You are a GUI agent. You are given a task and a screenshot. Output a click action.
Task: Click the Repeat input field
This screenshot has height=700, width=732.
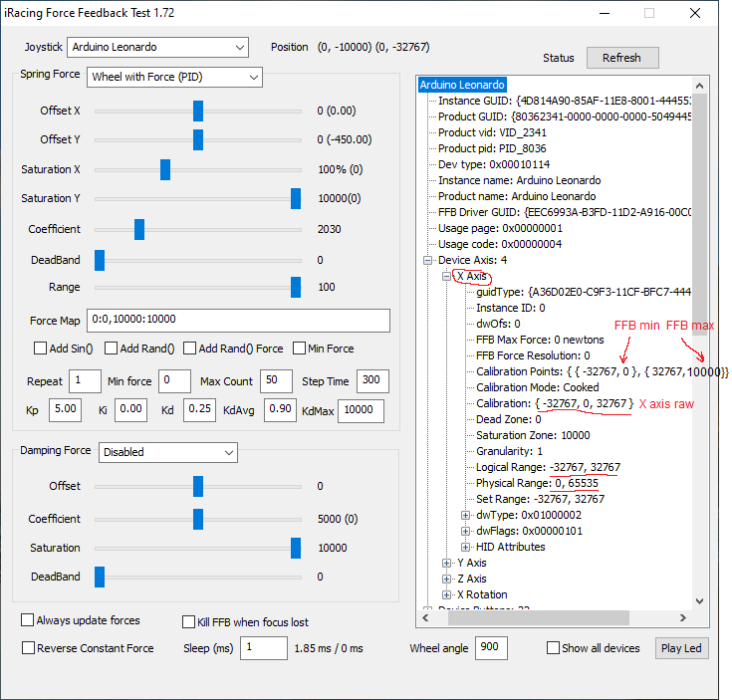(85, 381)
